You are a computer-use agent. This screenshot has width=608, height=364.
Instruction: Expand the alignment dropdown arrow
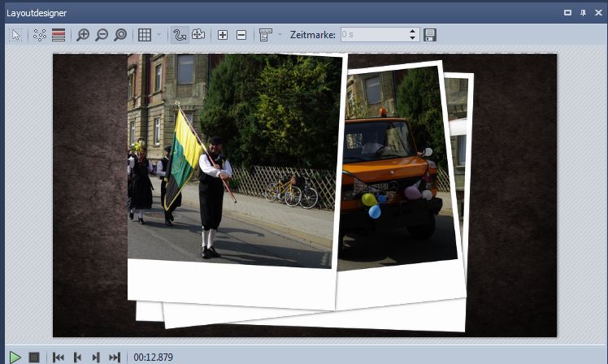pos(279,35)
